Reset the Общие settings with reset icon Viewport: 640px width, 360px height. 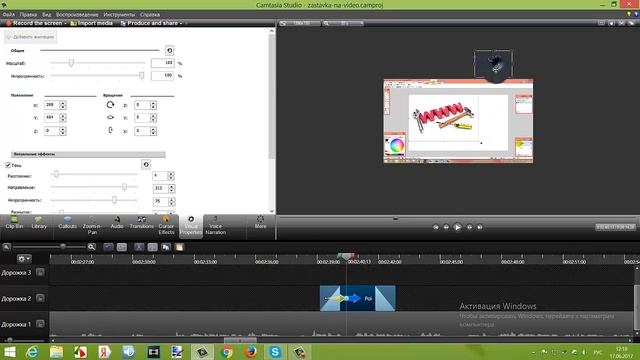click(169, 51)
